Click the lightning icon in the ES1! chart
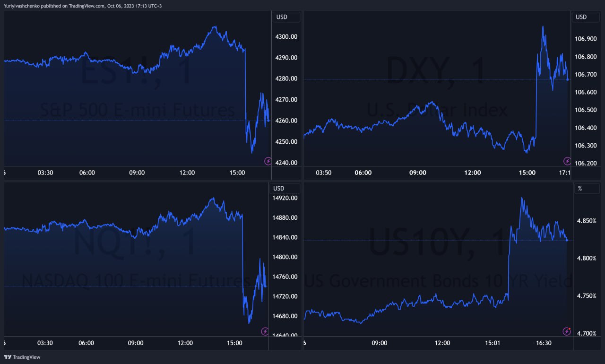 coord(268,161)
